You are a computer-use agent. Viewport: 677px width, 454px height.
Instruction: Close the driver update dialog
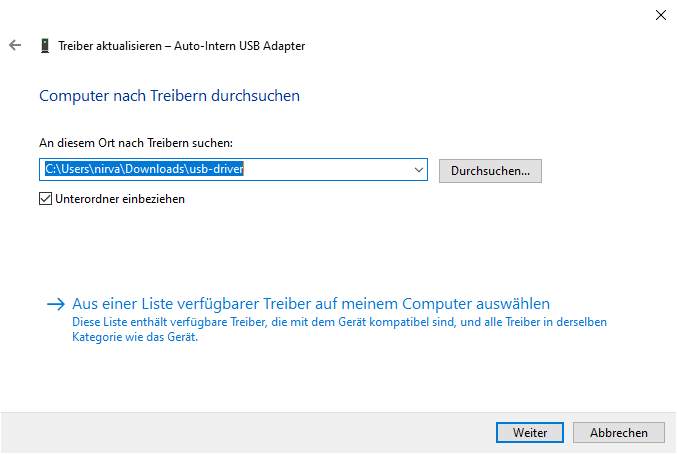(x=660, y=15)
